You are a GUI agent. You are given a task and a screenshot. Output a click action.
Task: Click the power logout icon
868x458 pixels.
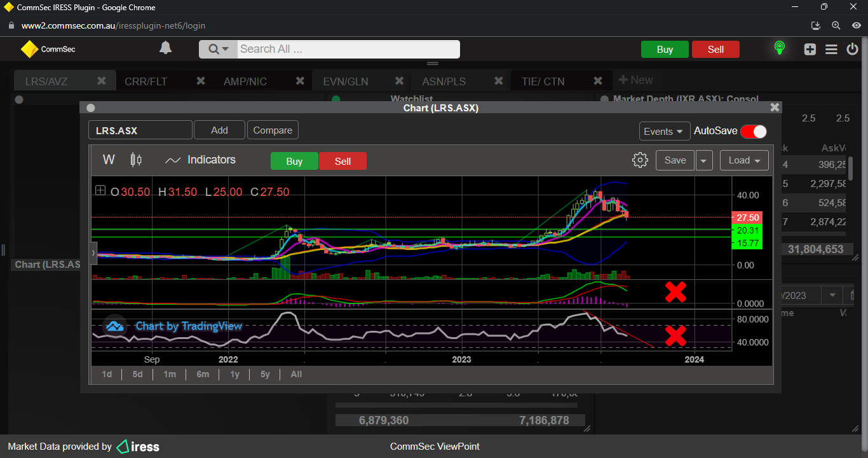(x=852, y=49)
